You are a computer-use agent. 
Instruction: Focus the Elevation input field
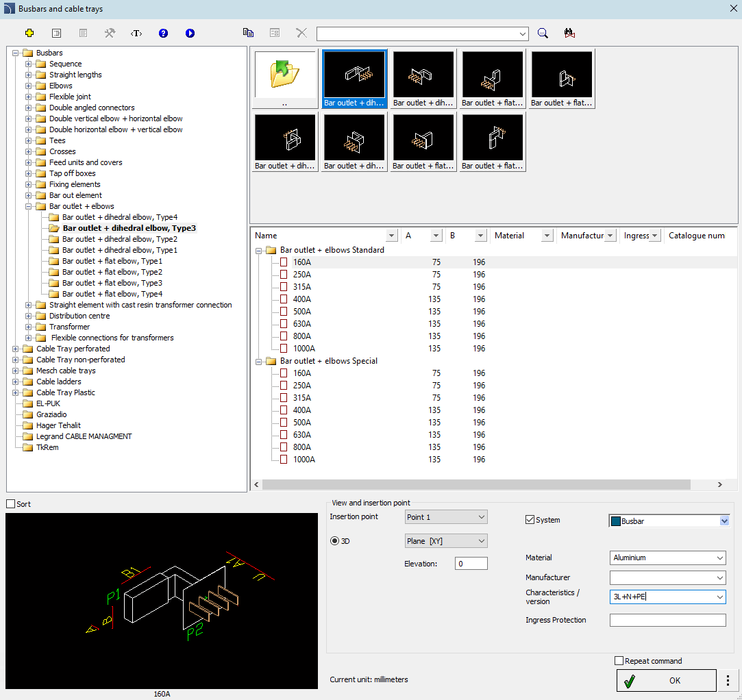click(x=471, y=563)
